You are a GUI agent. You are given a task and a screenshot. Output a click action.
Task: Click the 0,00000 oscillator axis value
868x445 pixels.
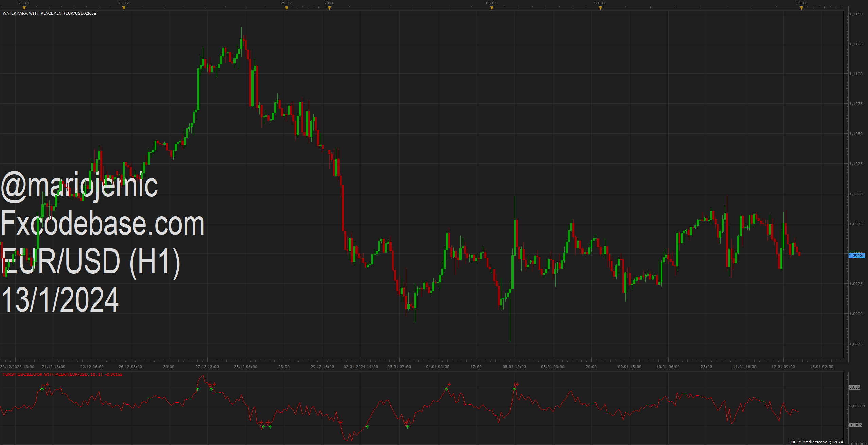[857, 406]
